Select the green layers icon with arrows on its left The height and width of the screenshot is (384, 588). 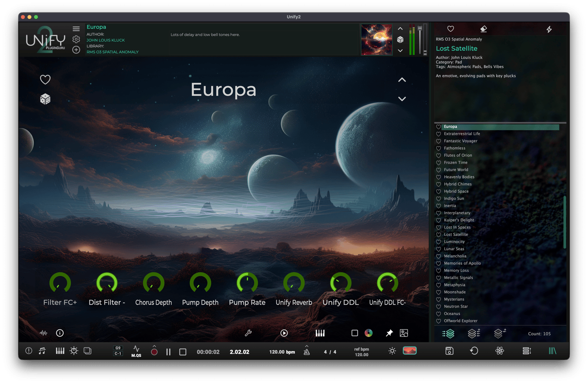pyautogui.click(x=448, y=333)
